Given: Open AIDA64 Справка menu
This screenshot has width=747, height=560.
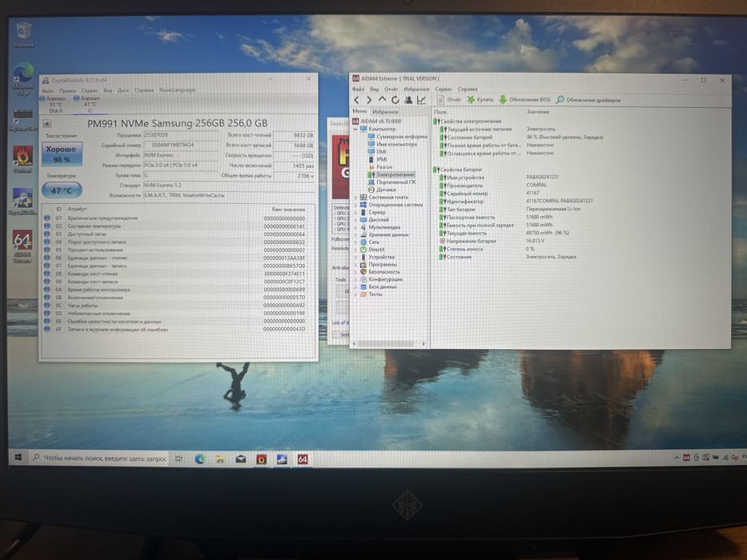Looking at the screenshot, I should (468, 89).
